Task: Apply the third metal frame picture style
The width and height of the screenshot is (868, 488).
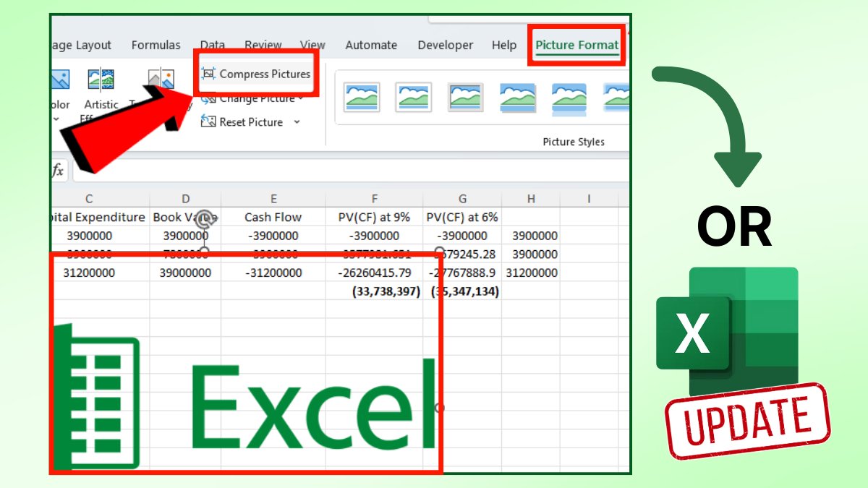Action: 466,97
